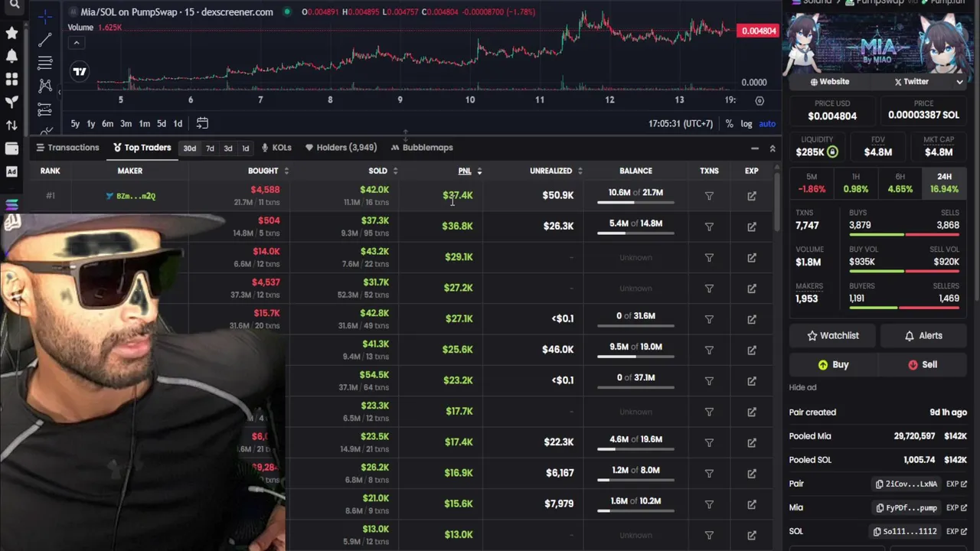This screenshot has width=980, height=551.
Task: Click the green Buy button
Action: click(x=833, y=365)
